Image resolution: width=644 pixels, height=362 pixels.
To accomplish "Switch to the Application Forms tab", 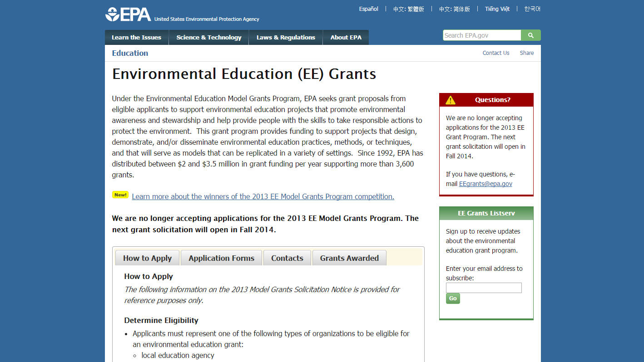I will pos(222,258).
